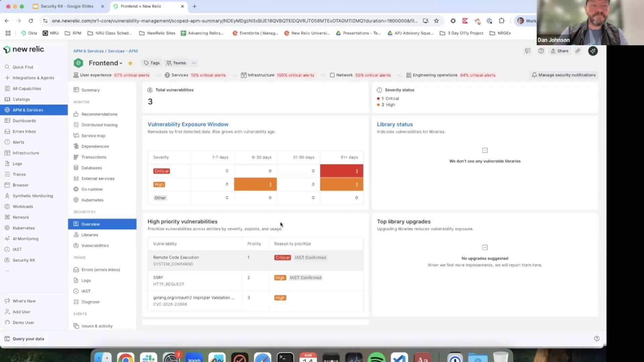Click Manage security notifications button
The height and width of the screenshot is (362, 644).
(564, 75)
